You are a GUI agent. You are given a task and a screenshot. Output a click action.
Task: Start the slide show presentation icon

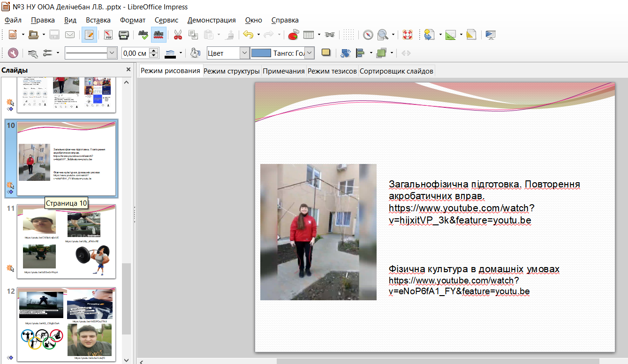(x=491, y=35)
